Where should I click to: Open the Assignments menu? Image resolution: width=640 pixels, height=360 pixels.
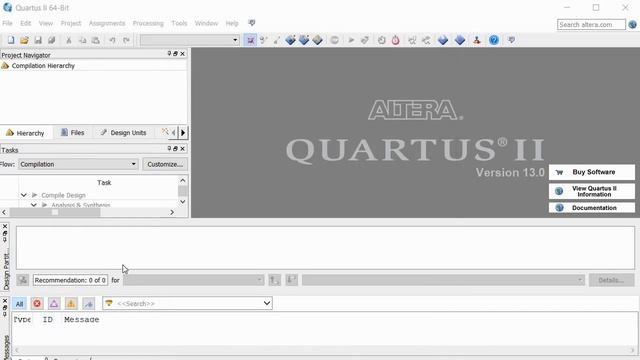pos(107,23)
